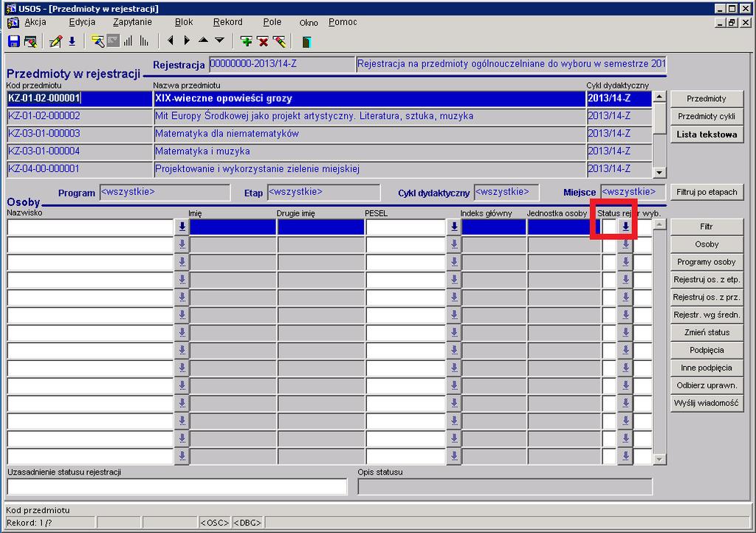This screenshot has width=756, height=533.
Task: Click the Opis statusu field
Action: [x=505, y=486]
